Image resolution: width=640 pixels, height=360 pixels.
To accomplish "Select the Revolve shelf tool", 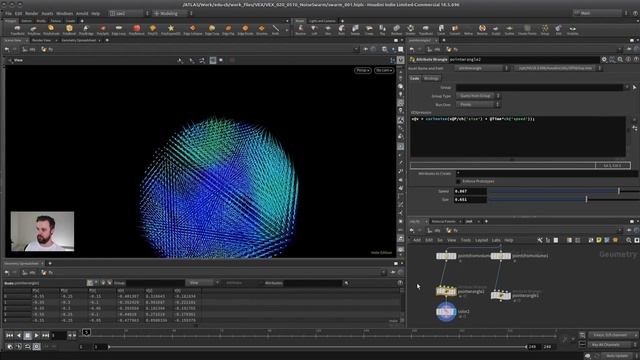I will pos(300,29).
